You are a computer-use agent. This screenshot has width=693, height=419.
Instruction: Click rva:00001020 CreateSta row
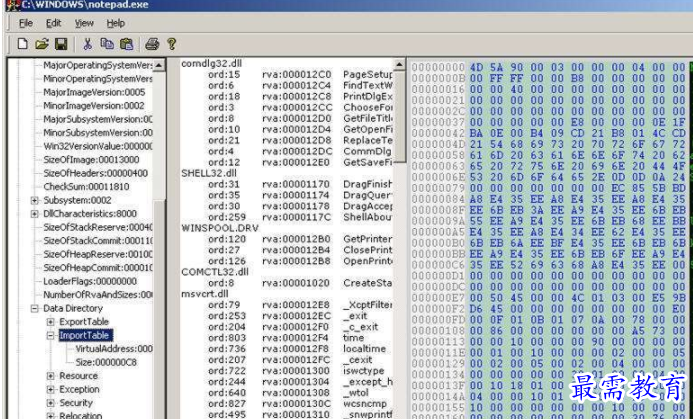[327, 283]
